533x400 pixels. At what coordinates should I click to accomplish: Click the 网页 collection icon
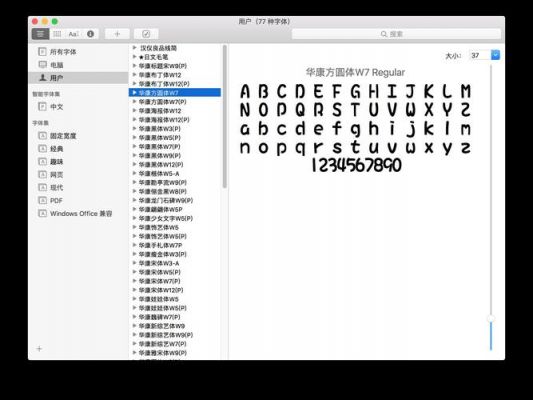[x=42, y=174]
